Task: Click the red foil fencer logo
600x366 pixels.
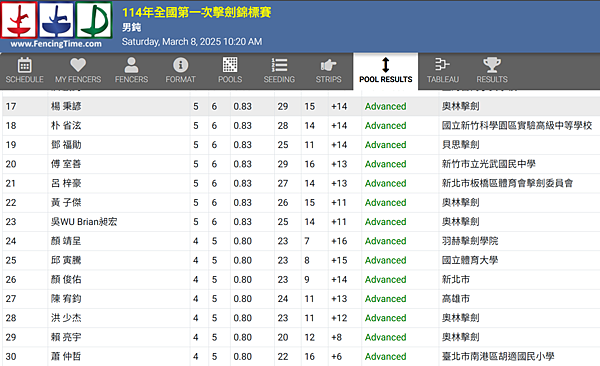Action: pyautogui.click(x=19, y=20)
